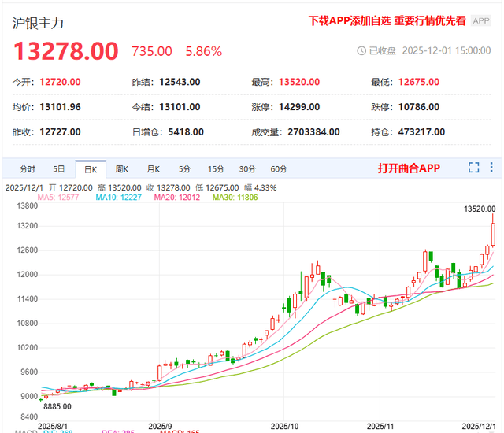Click the icon right of fullscreen
The image size is (504, 433).
point(491,168)
